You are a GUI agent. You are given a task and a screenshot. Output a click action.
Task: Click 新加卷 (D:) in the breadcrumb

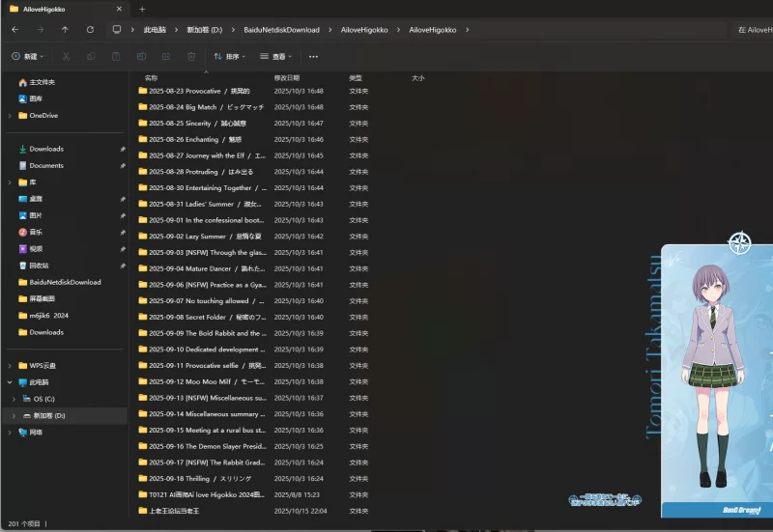coord(204,30)
